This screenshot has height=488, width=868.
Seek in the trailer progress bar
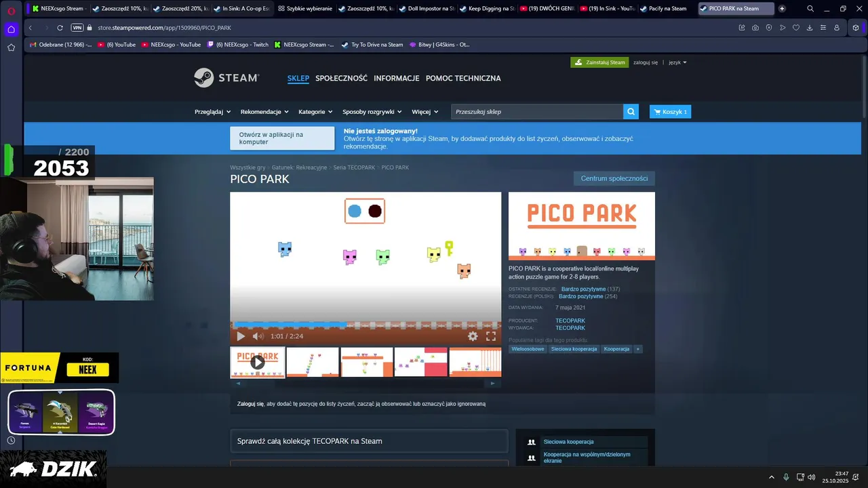pyautogui.click(x=366, y=325)
